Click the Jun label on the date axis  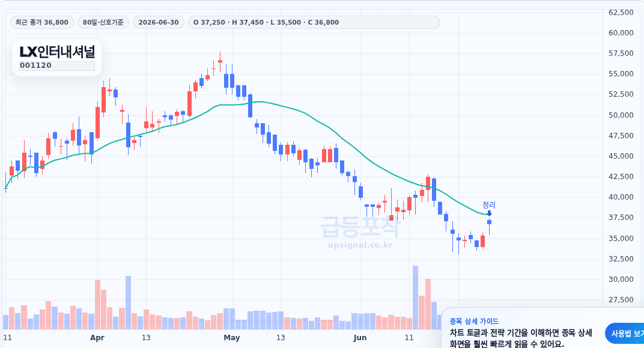point(360,338)
